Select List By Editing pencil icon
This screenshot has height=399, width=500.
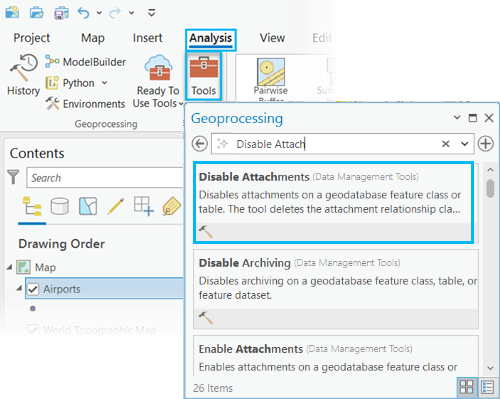[116, 206]
